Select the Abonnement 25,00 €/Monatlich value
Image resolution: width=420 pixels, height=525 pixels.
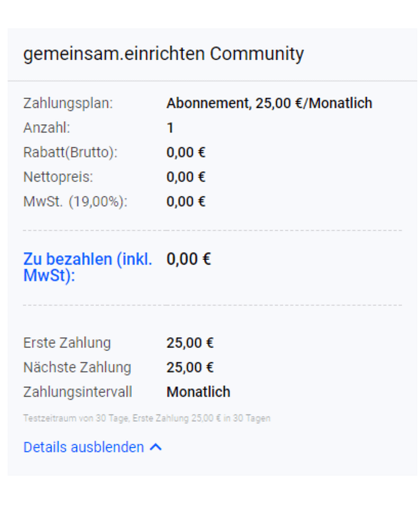tap(269, 103)
